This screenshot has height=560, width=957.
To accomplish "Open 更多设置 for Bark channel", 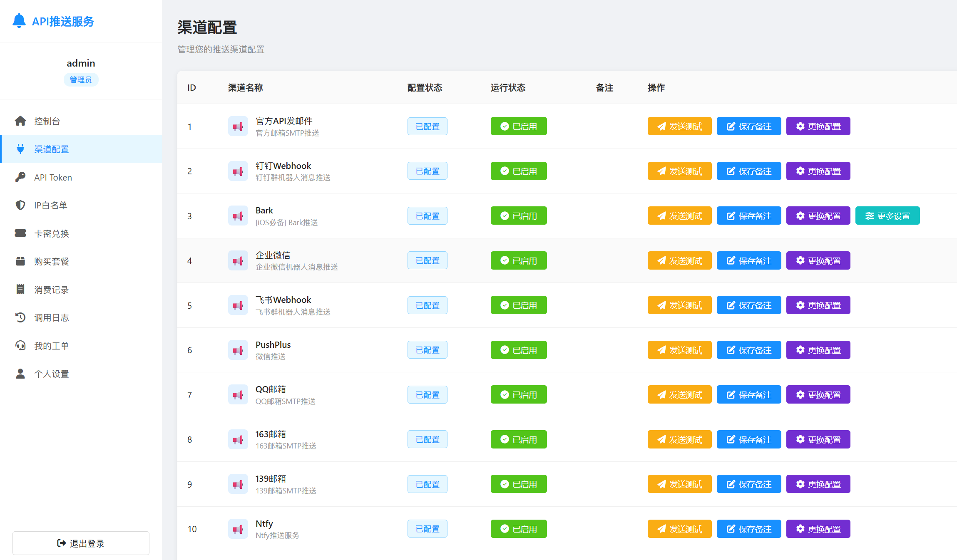I will pos(887,216).
